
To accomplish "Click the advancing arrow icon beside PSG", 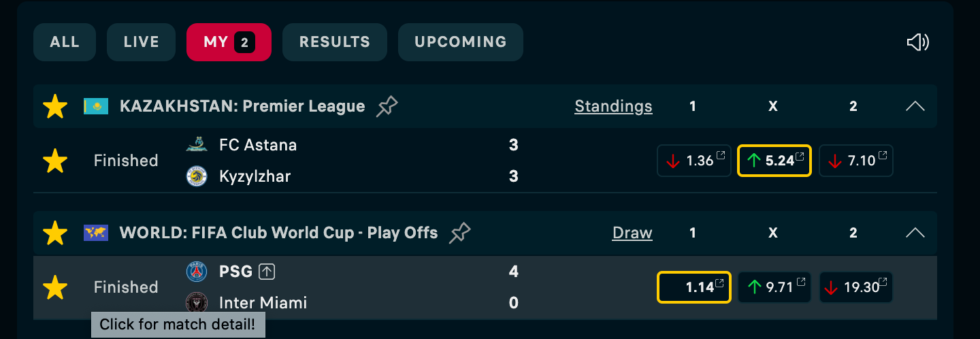I will (267, 272).
